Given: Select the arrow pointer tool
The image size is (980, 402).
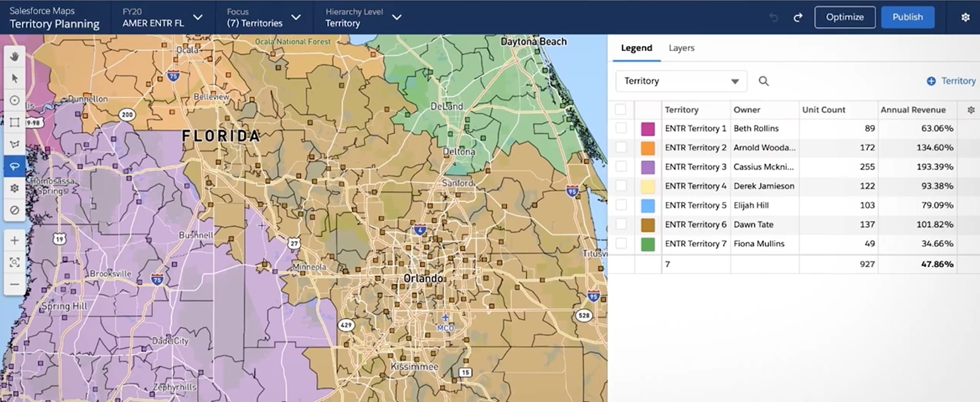Looking at the screenshot, I should [x=14, y=78].
